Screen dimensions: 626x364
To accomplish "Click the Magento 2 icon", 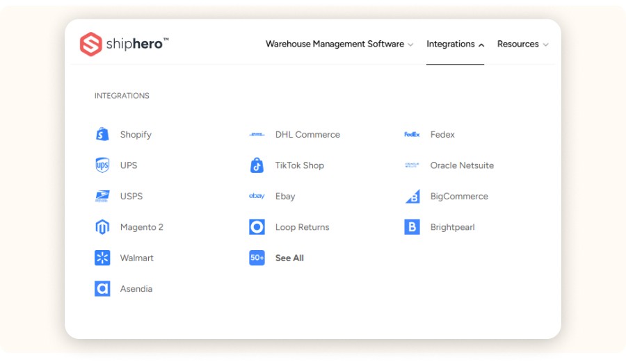I will point(102,227).
